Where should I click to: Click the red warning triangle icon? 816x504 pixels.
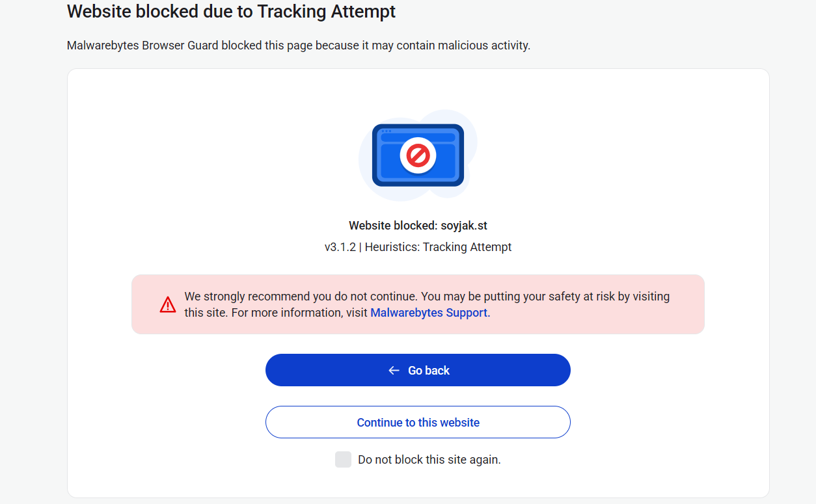tap(168, 304)
